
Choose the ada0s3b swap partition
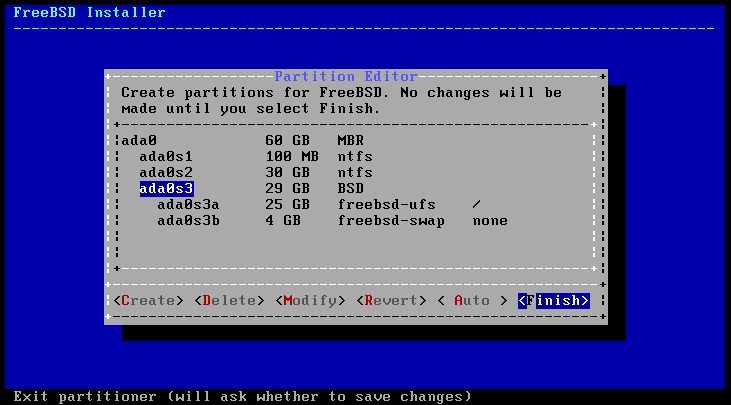coord(189,220)
